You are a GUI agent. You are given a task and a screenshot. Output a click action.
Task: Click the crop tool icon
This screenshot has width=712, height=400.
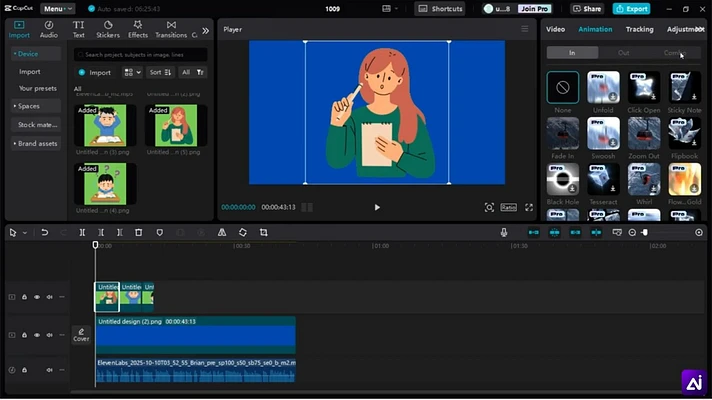263,232
